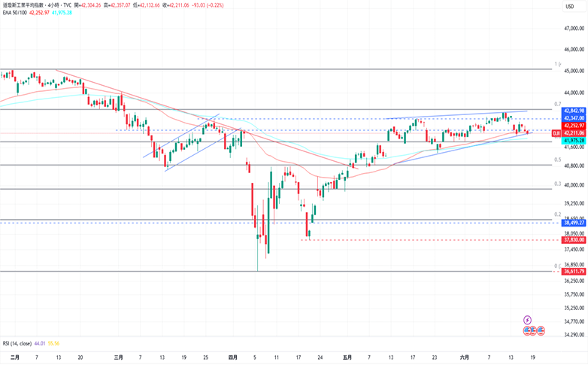The width and height of the screenshot is (588, 365).
Task: Click the 二月 label on time axis
Action: [x=14, y=357]
